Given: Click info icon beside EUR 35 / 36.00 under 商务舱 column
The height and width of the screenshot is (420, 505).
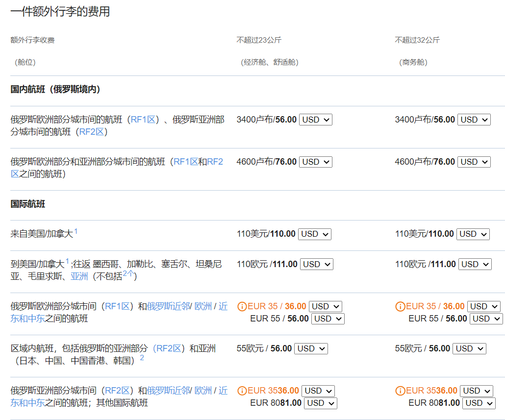Looking at the screenshot, I should point(400,307).
